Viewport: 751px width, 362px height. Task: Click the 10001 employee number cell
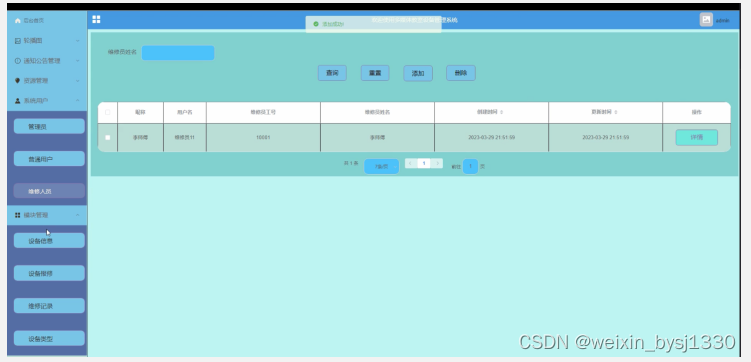coord(263,137)
